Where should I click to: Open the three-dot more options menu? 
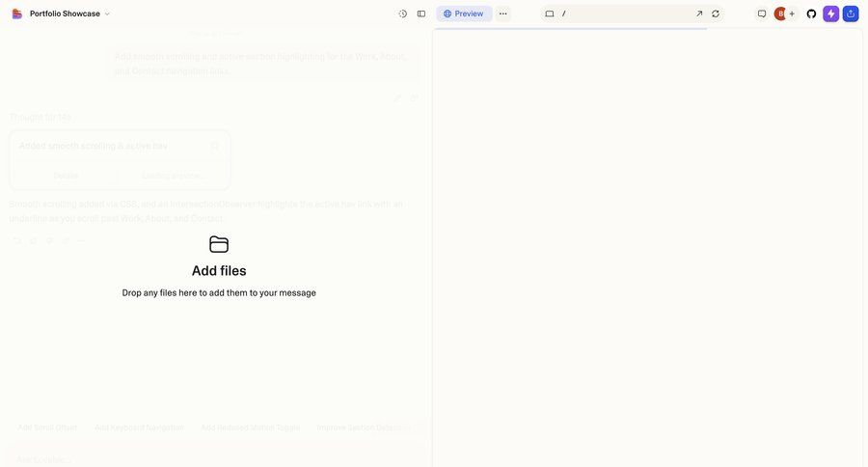pos(503,14)
